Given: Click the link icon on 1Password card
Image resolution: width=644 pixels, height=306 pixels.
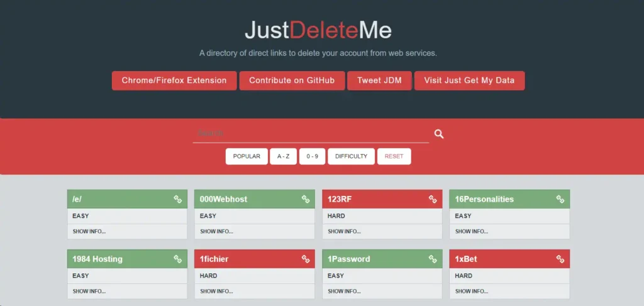Looking at the screenshot, I should click(433, 259).
